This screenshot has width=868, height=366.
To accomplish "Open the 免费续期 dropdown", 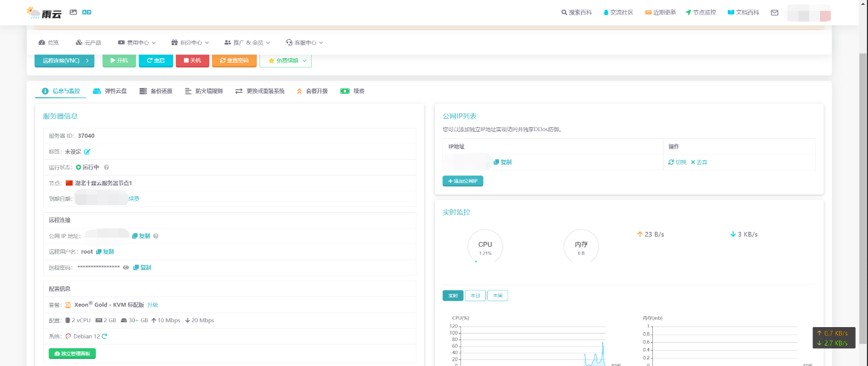I will (285, 60).
